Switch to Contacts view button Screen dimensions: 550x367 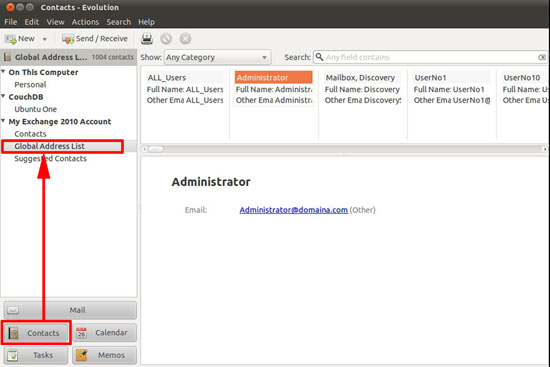point(36,333)
